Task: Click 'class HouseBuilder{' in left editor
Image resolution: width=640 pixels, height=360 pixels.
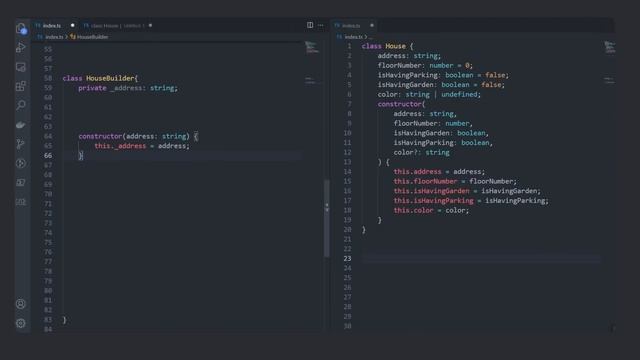Action: 100,78
